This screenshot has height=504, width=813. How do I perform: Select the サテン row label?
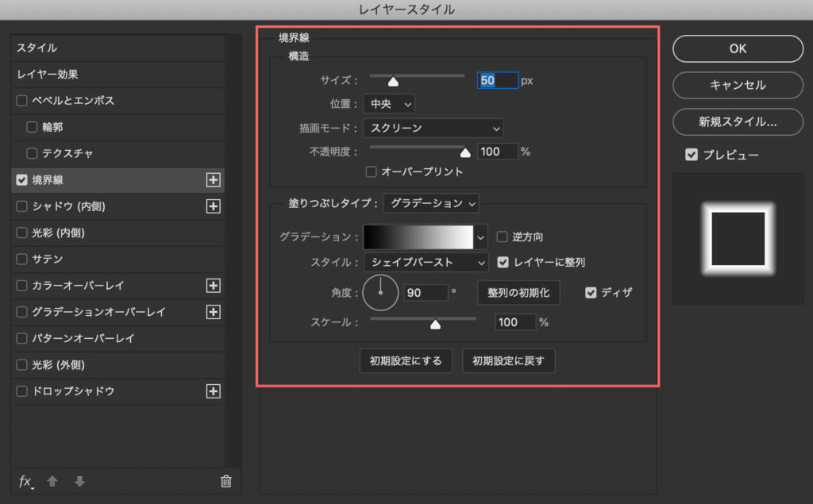coord(47,259)
